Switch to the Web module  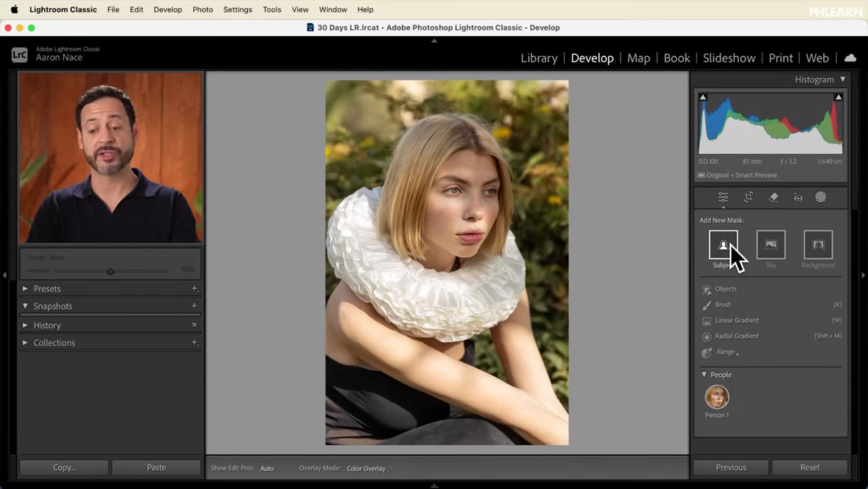tap(817, 58)
